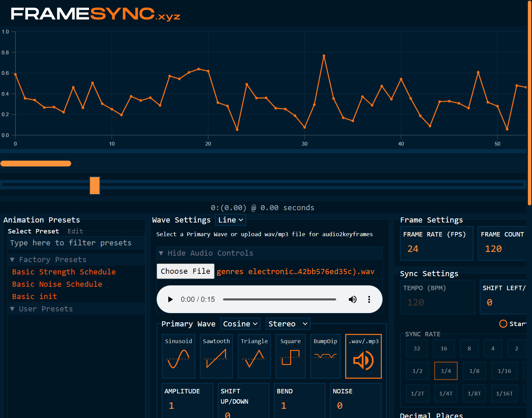Set sync rate to 1/8
Viewport: 532px width, 418px height.
click(474, 371)
